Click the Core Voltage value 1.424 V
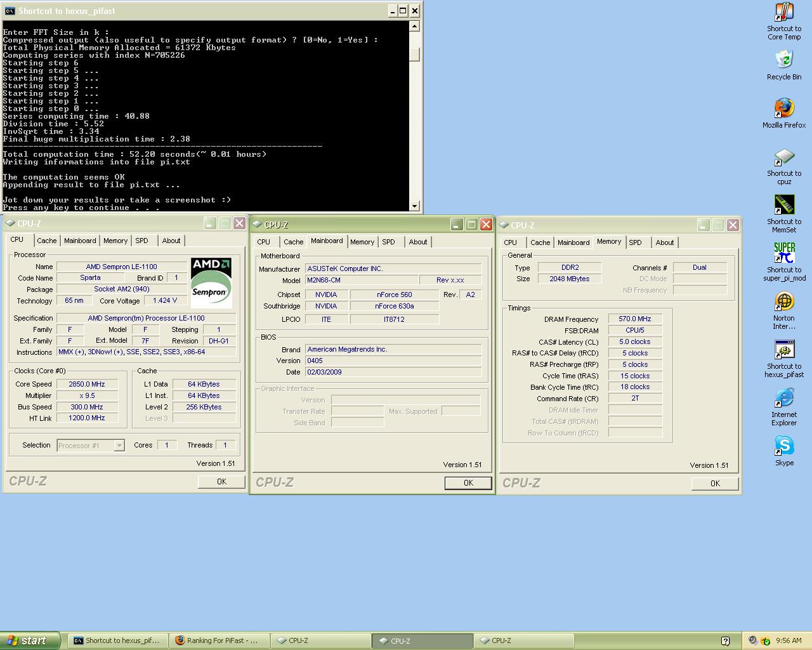Viewport: 812px width, 650px height. point(165,300)
